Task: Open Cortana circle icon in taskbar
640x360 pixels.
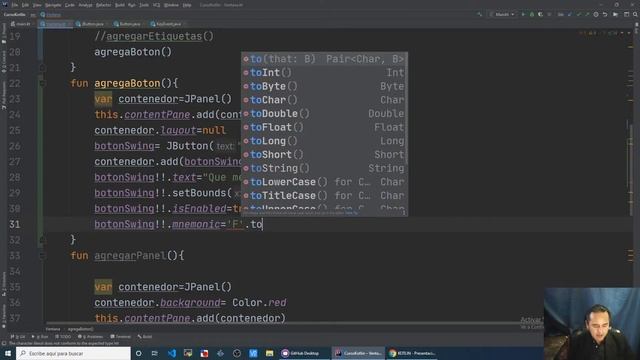Action: coord(139,353)
